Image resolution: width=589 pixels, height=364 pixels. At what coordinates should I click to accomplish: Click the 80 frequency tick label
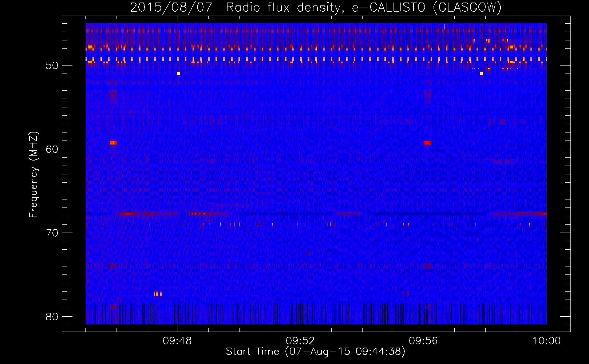[52, 317]
